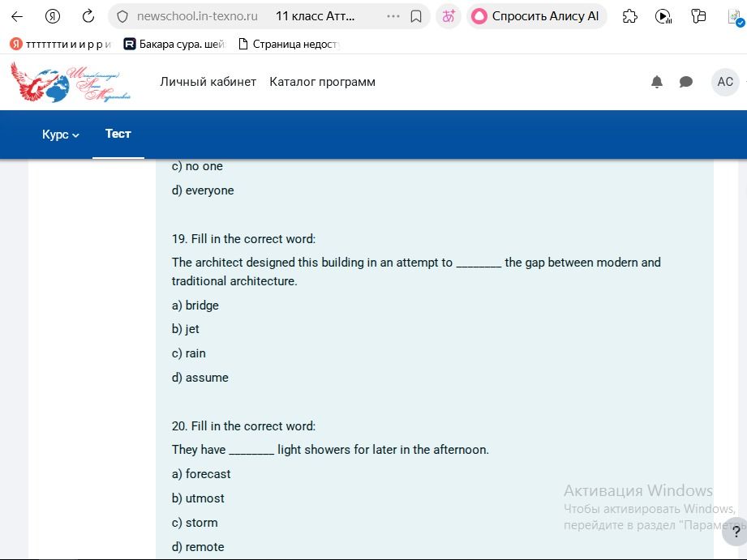This screenshot has width=747, height=560.
Task: Bookmark this page with the bookmark icon
Action: pyautogui.click(x=416, y=17)
